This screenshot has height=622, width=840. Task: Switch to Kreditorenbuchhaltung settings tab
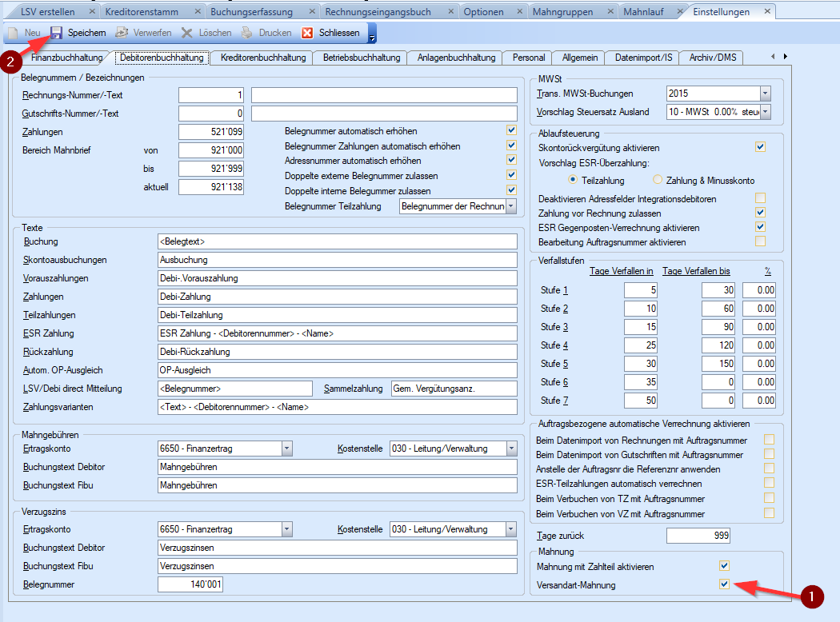coord(263,58)
